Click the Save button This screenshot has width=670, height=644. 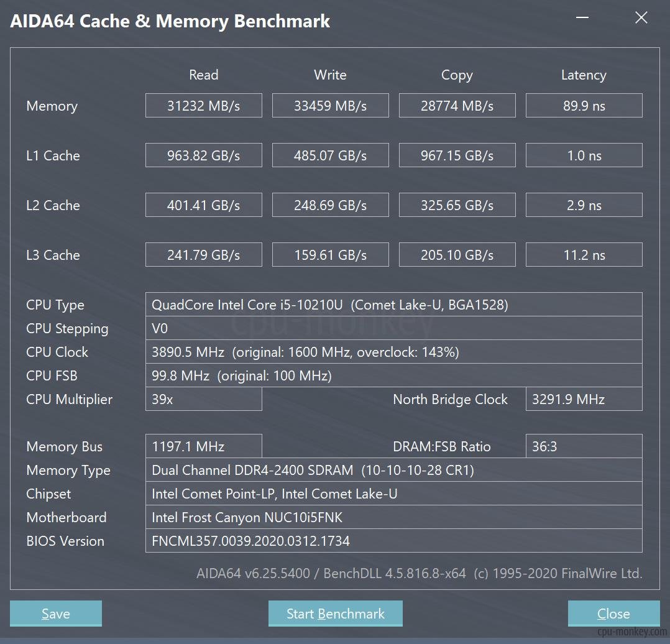tap(55, 614)
